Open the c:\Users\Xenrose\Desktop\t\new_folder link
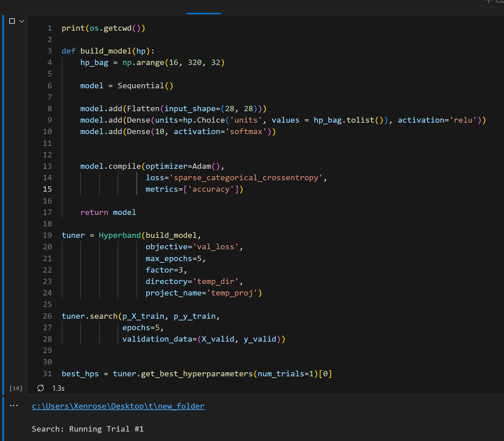This screenshot has width=504, height=441. pos(118,406)
